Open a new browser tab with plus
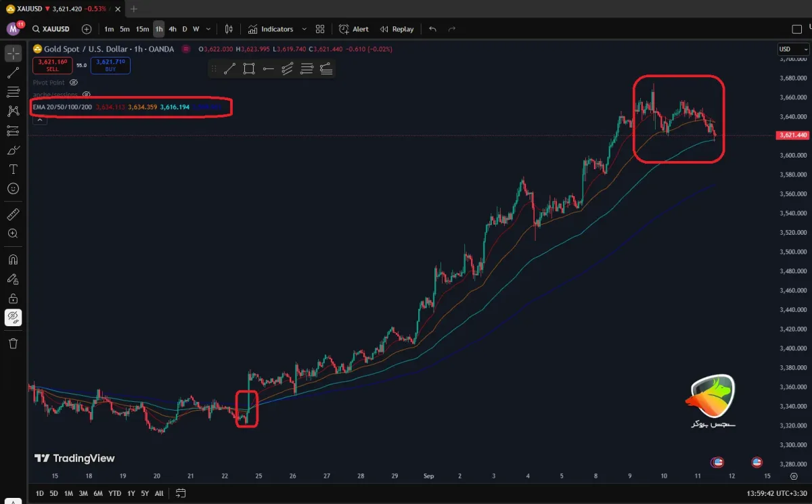The width and height of the screenshot is (812, 504). point(133,9)
